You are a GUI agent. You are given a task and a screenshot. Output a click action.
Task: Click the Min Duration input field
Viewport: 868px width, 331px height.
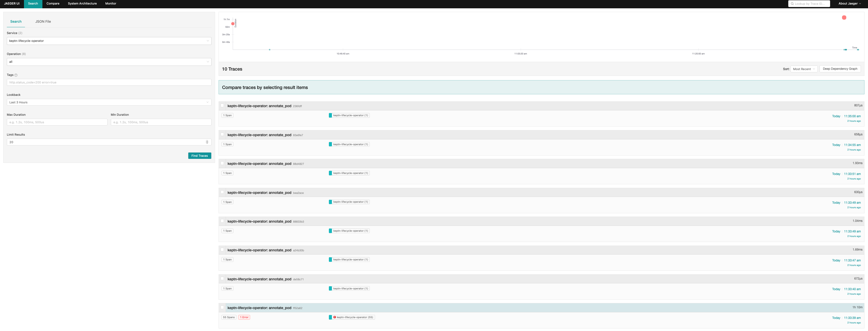click(161, 122)
